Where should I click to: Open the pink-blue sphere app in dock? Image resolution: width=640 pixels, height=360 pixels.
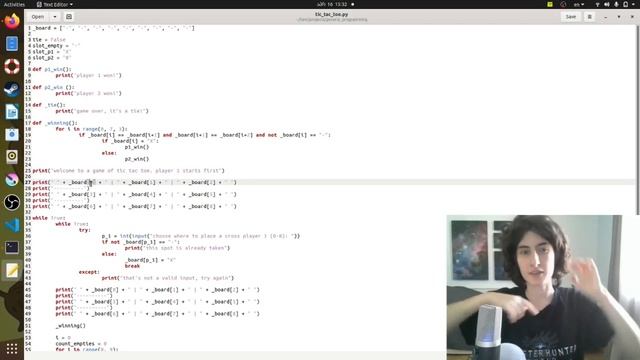(x=12, y=180)
